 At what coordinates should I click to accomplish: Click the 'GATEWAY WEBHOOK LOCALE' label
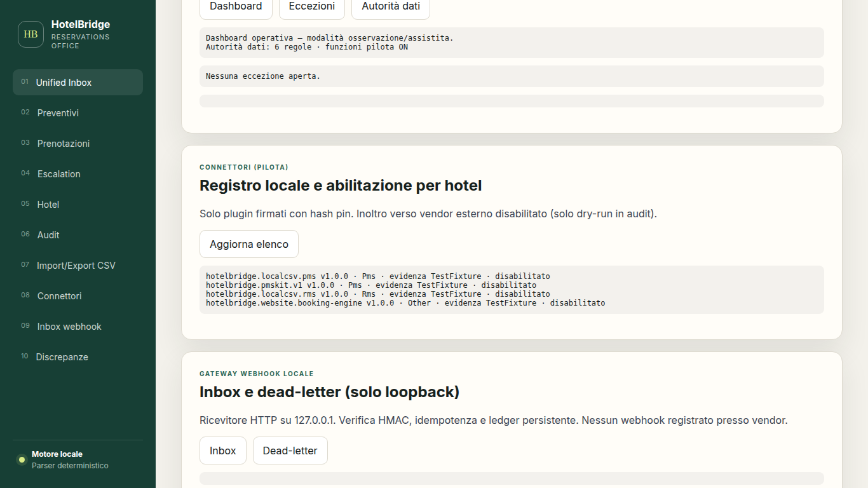pyautogui.click(x=257, y=374)
